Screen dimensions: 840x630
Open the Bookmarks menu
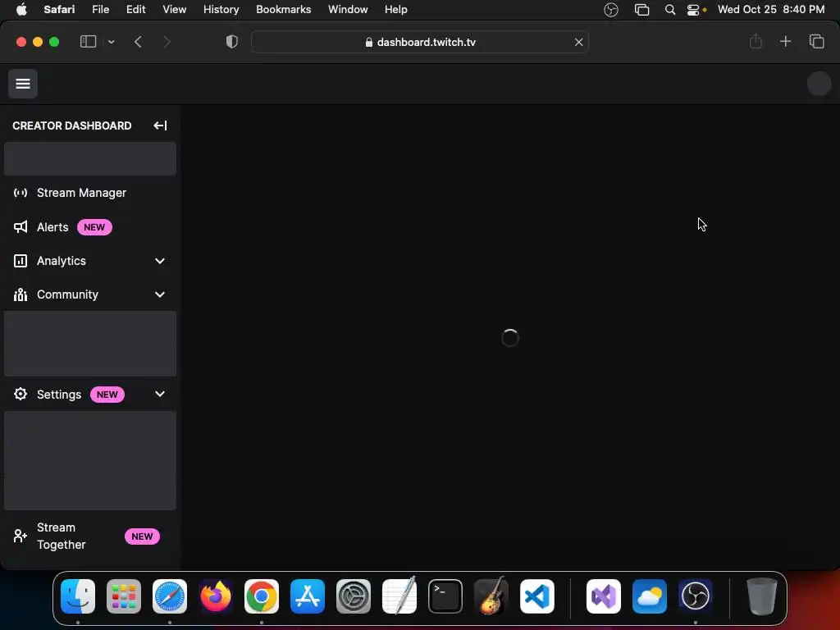pyautogui.click(x=283, y=9)
